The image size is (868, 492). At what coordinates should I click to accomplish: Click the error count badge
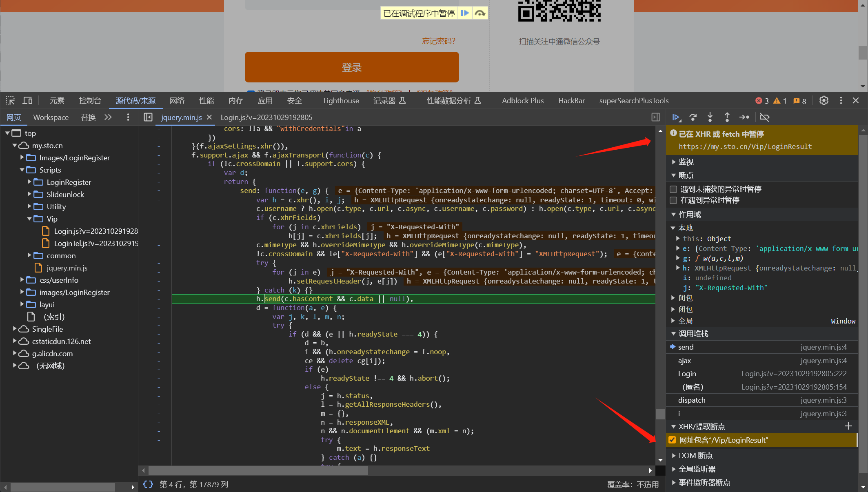(762, 101)
